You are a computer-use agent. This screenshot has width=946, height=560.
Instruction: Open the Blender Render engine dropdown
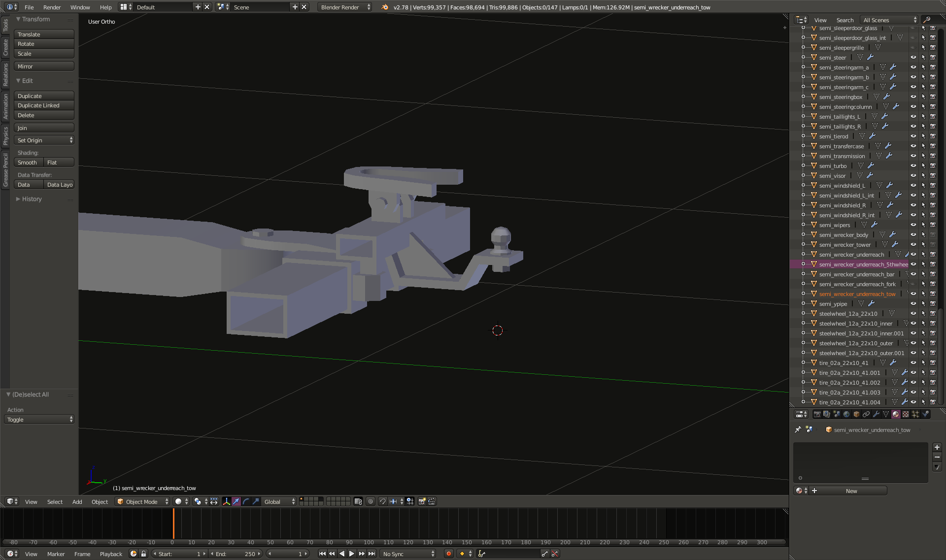345,7
